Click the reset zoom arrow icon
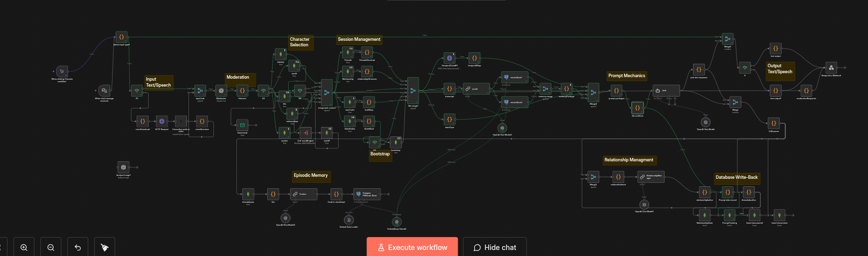Image resolution: width=868 pixels, height=256 pixels. [78, 247]
